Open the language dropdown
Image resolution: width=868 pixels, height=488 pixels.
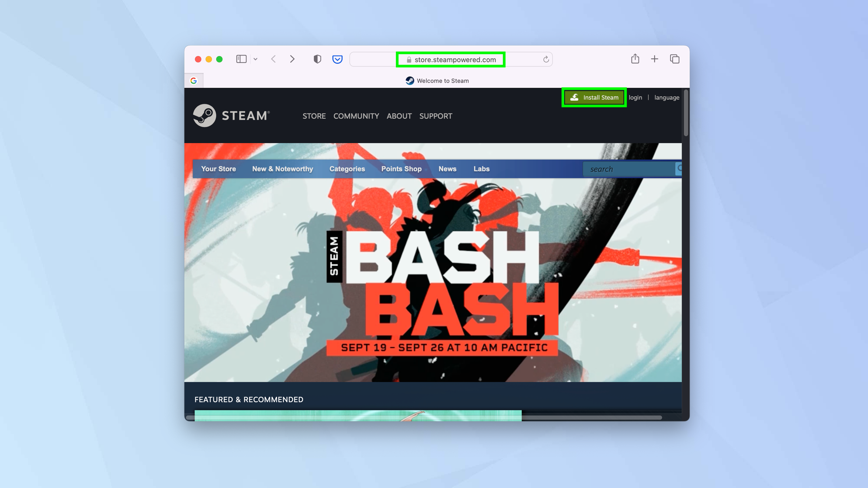(667, 98)
